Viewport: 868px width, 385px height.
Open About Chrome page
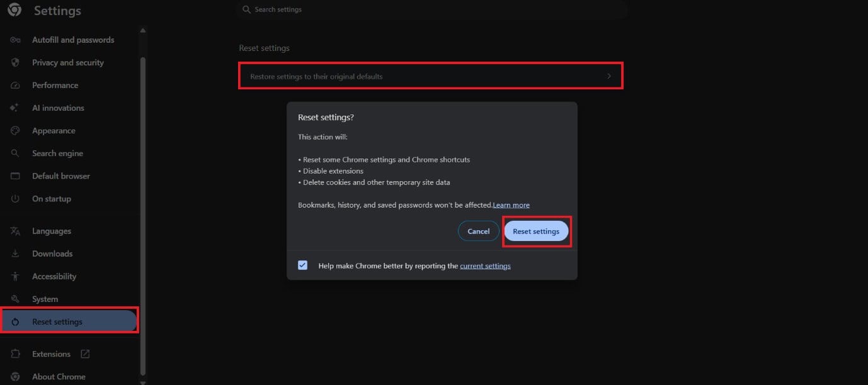tap(59, 376)
